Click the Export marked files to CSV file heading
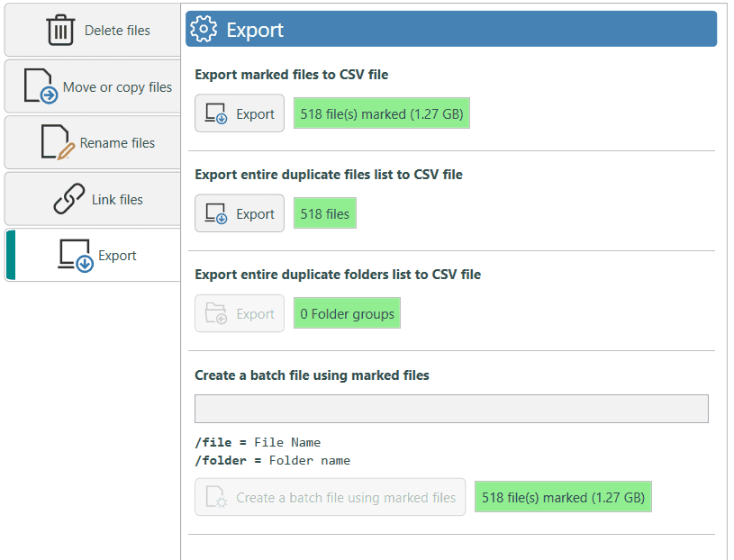 [x=291, y=75]
